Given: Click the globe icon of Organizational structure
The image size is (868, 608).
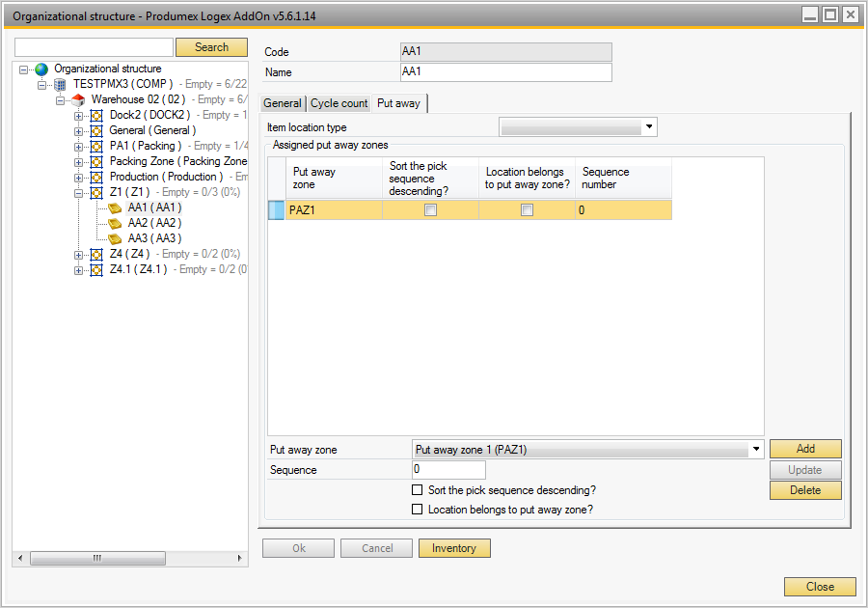Looking at the screenshot, I should (x=41, y=69).
